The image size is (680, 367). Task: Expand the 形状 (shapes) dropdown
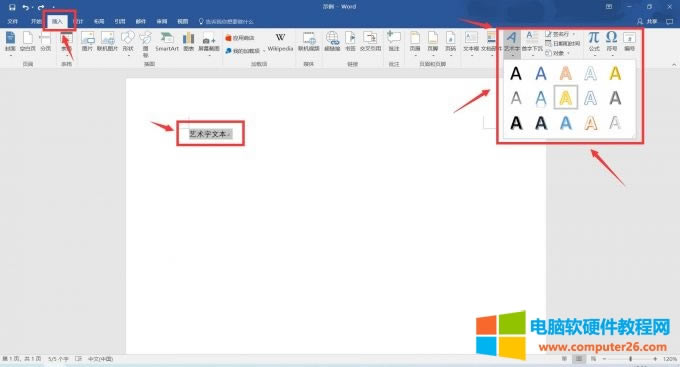pos(128,43)
